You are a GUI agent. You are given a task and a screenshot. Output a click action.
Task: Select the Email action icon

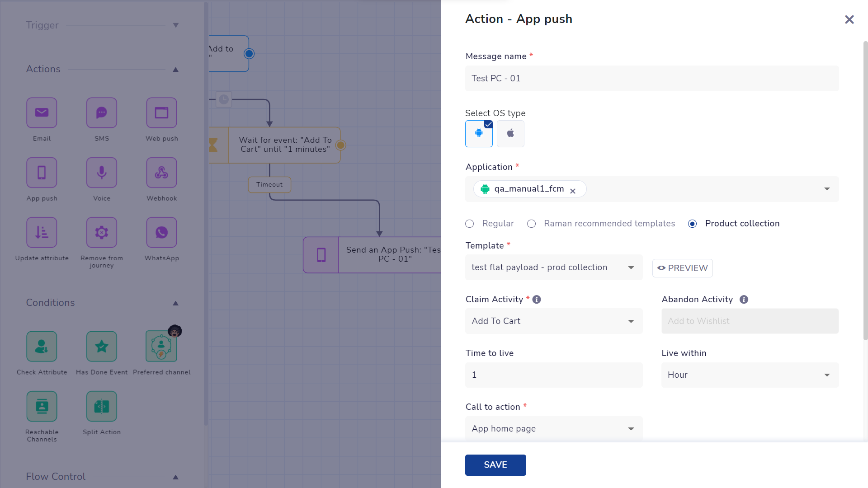[42, 113]
